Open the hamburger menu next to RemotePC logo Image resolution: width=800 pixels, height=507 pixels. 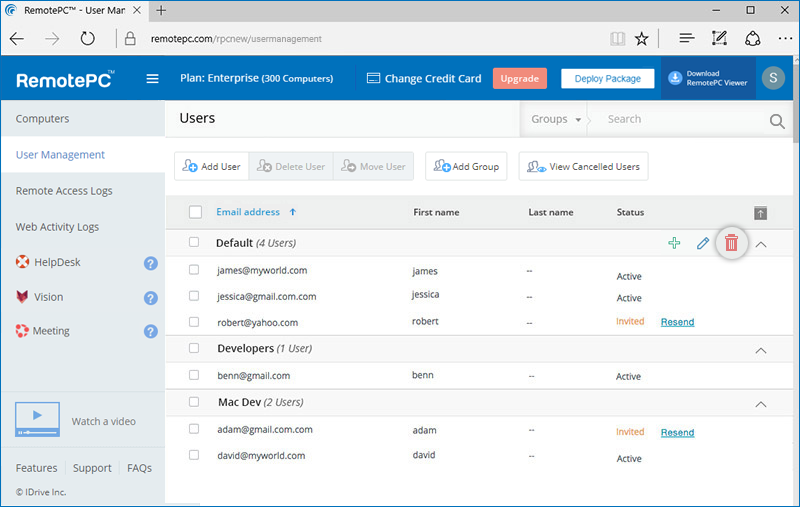coord(152,79)
